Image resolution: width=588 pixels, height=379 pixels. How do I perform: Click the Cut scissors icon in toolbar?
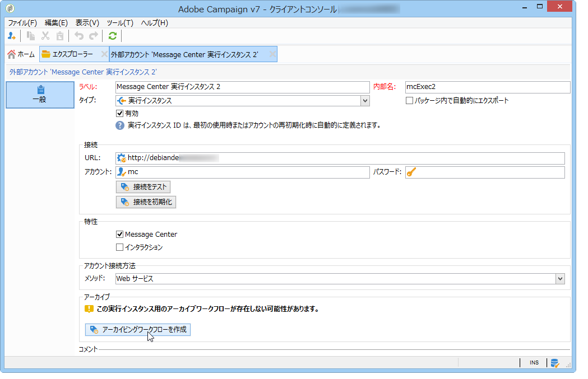point(45,36)
